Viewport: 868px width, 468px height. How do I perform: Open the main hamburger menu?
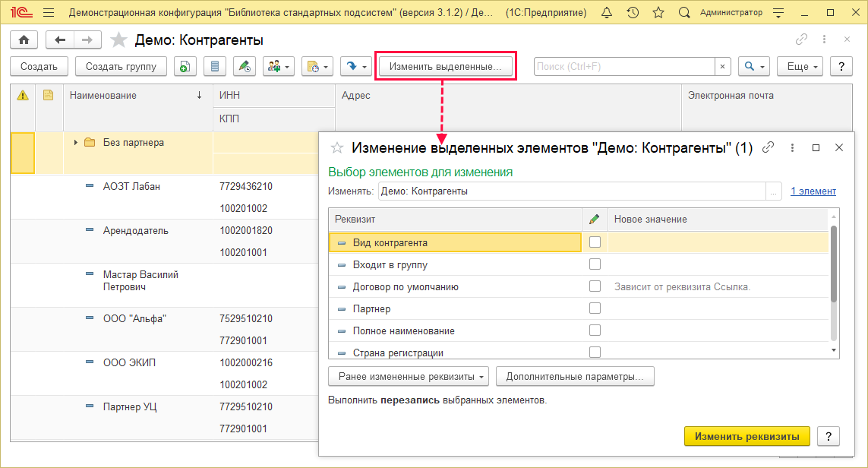coord(48,12)
